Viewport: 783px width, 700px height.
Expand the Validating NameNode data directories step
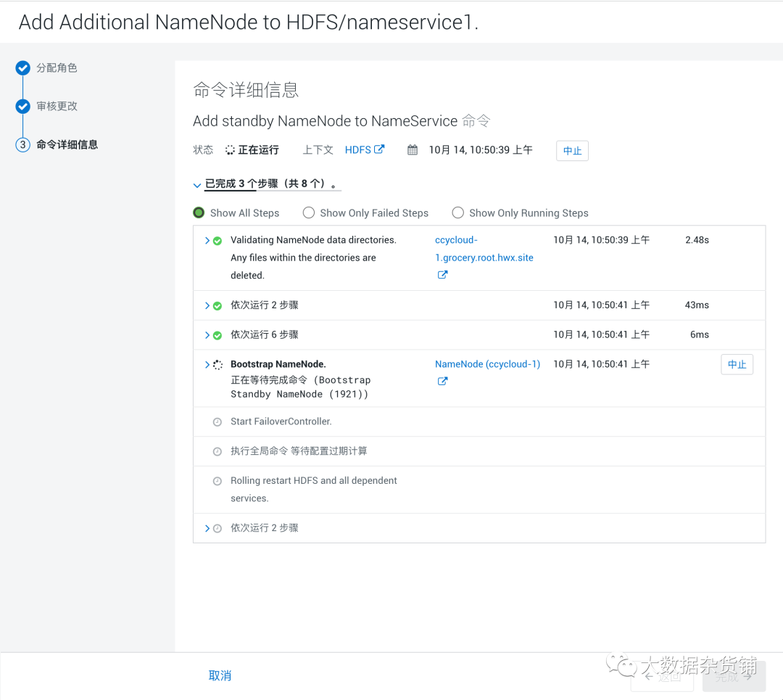(207, 240)
